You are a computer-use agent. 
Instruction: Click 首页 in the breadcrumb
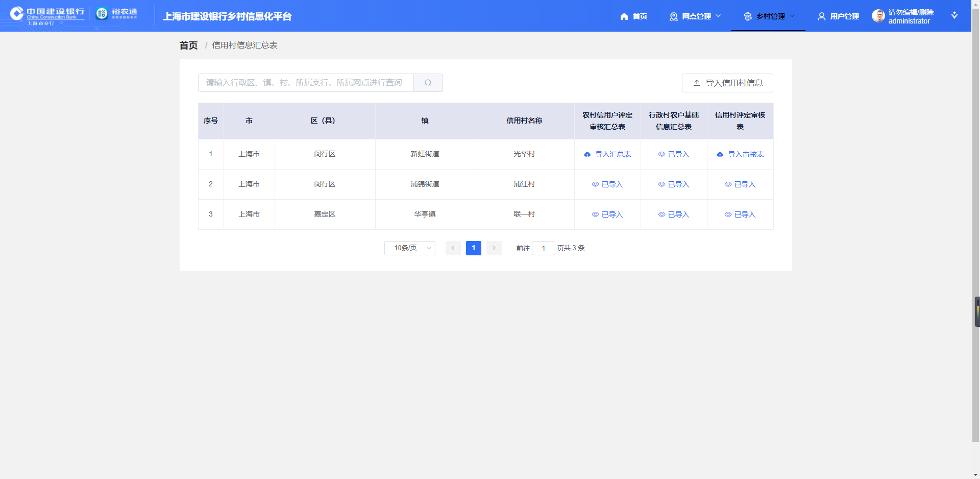188,45
